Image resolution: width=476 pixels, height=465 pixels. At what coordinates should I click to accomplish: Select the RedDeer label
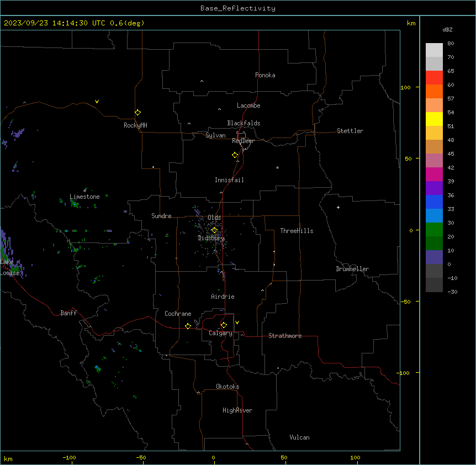(x=243, y=141)
